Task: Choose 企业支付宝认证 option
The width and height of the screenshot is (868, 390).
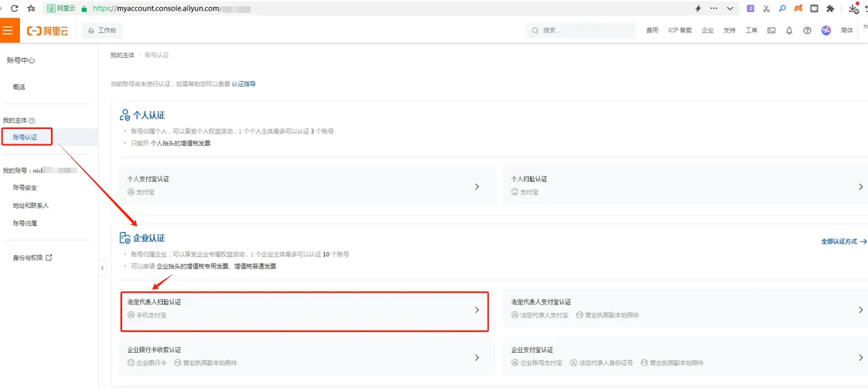Action: coord(686,356)
